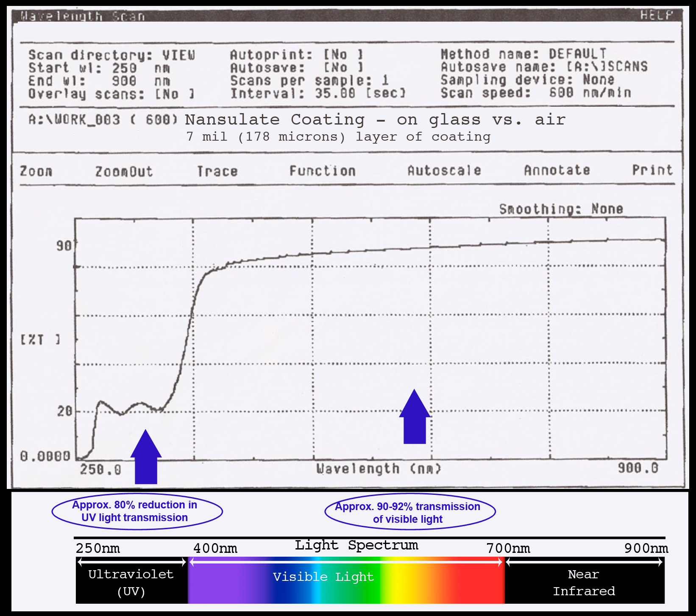Click the Visible Light spectrum band
696x616 pixels.
pos(346,580)
